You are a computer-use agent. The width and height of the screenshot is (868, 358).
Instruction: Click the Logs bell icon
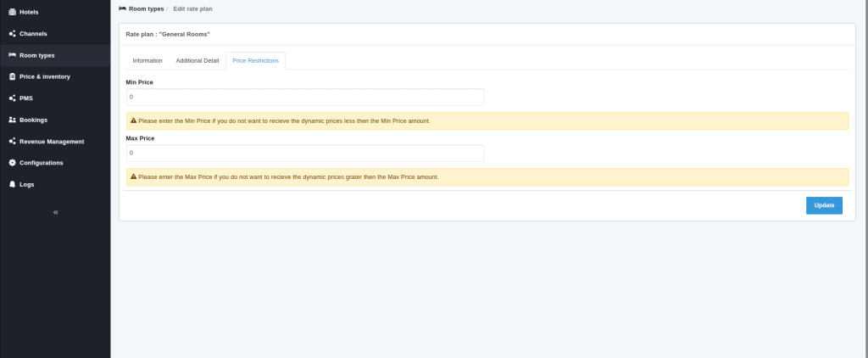click(x=12, y=184)
